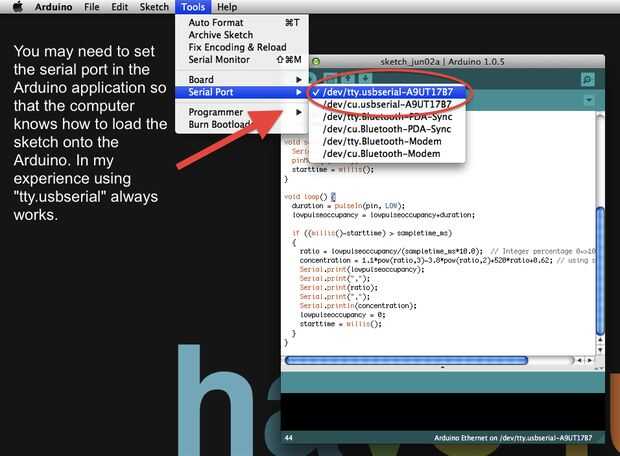Click the vertical scrollbar down arrow

coord(600,350)
